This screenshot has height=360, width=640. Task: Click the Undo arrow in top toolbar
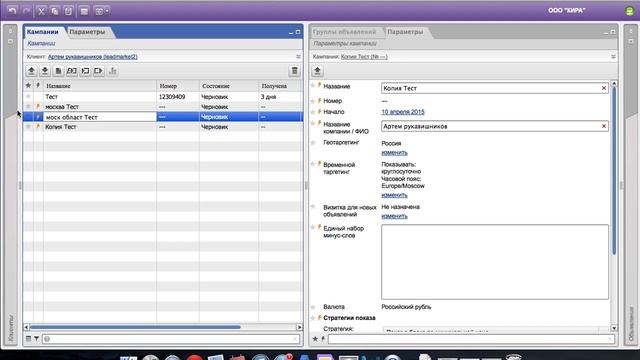12,11
